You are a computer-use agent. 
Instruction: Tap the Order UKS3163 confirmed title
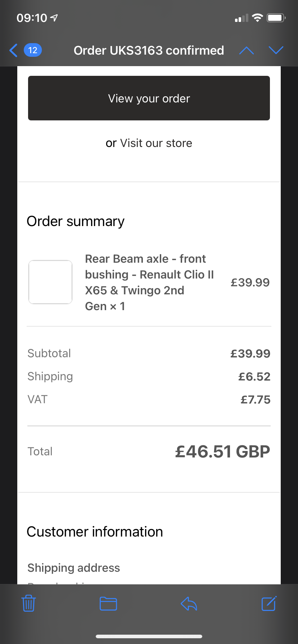point(149,50)
